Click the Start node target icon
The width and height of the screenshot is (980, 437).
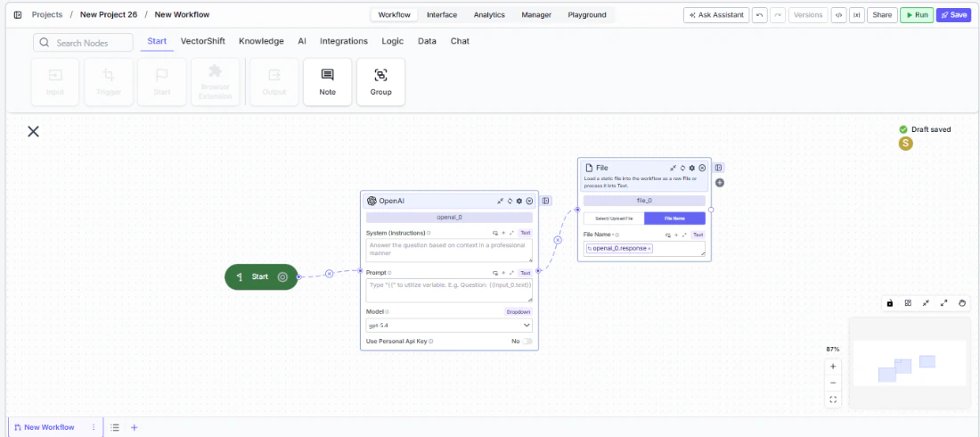(x=282, y=276)
